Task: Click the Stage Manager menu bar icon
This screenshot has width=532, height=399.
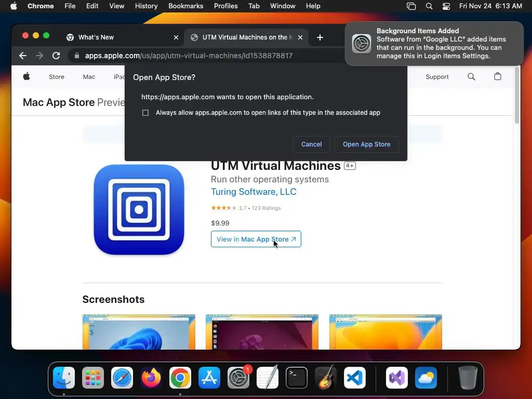Action: [x=411, y=6]
